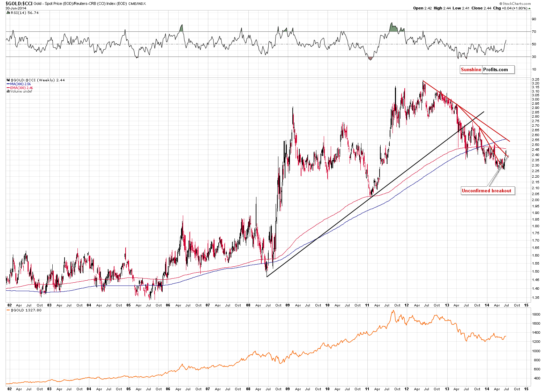Click the blue line swatch for MA(300)
The width and height of the screenshot is (546, 392).
[8, 84]
